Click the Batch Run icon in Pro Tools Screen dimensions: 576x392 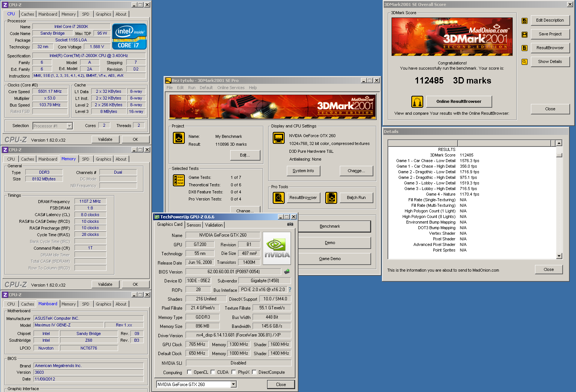point(331,197)
